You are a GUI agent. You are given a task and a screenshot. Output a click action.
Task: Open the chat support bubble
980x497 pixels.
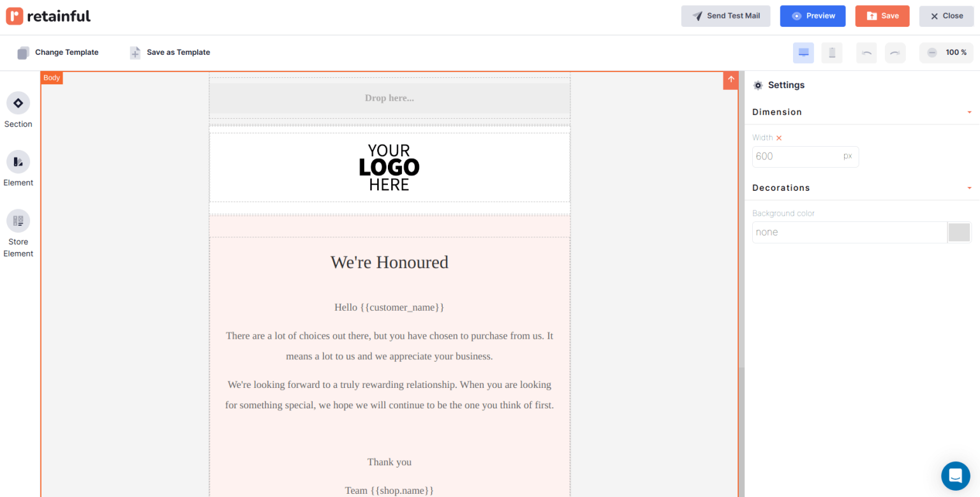(955, 475)
